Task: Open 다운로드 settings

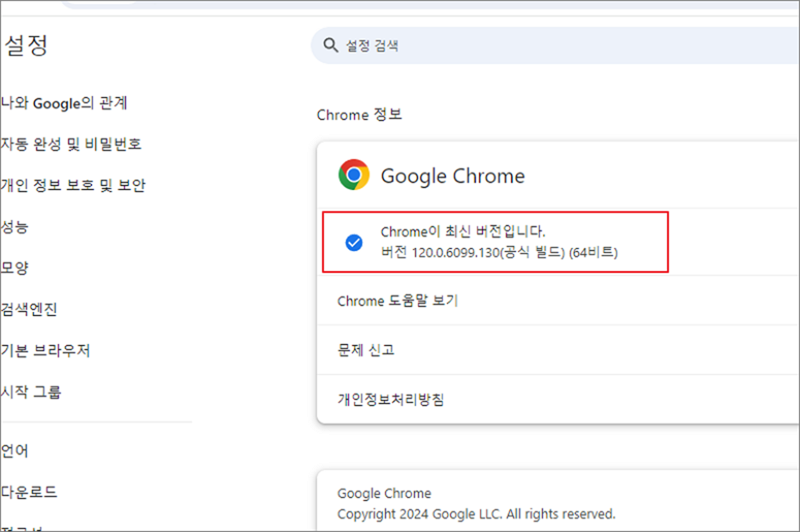Action: 29,492
